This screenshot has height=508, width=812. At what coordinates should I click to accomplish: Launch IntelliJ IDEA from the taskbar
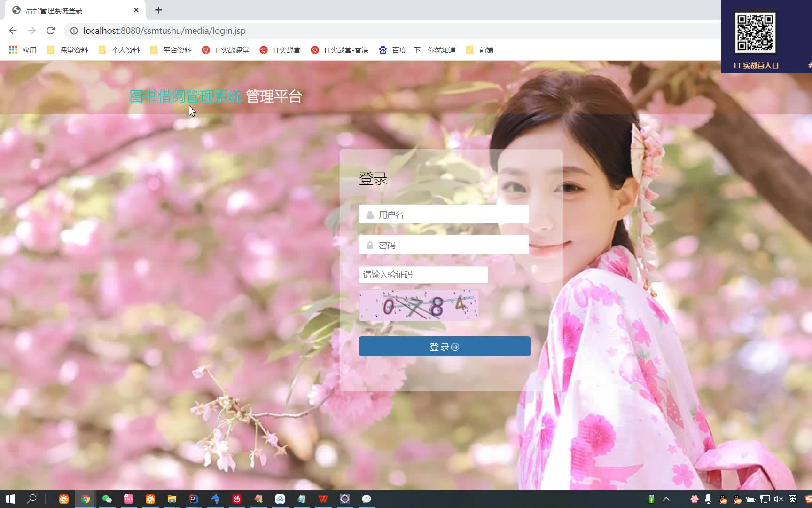194,499
